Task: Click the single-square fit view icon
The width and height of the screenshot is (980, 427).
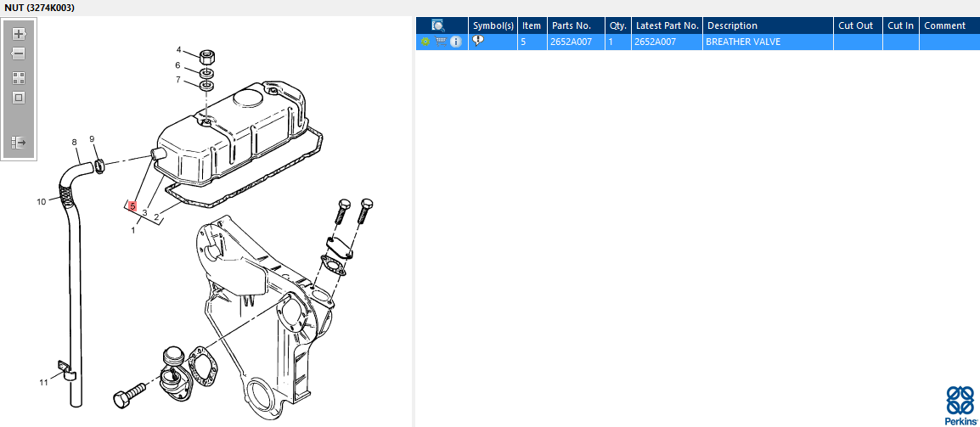Action: 18,98
